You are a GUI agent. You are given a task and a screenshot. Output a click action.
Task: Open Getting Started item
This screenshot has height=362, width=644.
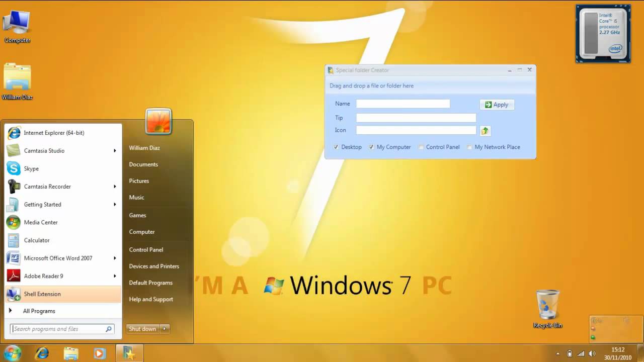pyautogui.click(x=63, y=205)
